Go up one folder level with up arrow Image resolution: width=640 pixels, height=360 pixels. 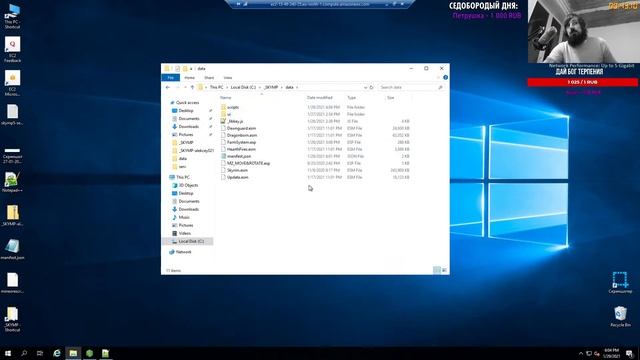point(192,87)
